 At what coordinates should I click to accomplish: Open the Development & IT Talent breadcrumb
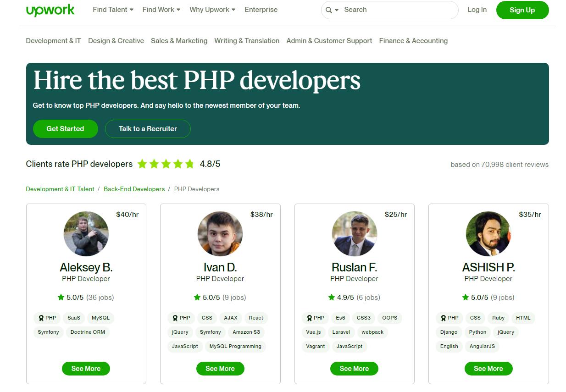pos(60,189)
